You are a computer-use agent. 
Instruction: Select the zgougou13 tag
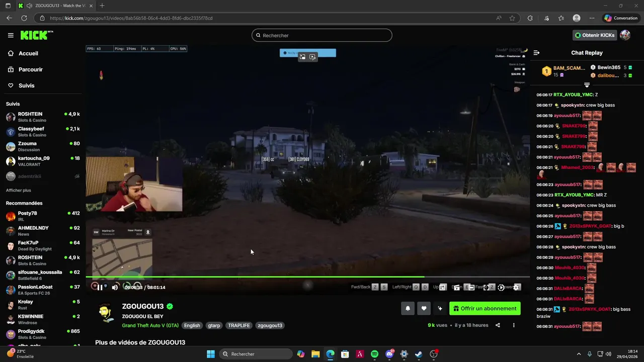coord(270,325)
